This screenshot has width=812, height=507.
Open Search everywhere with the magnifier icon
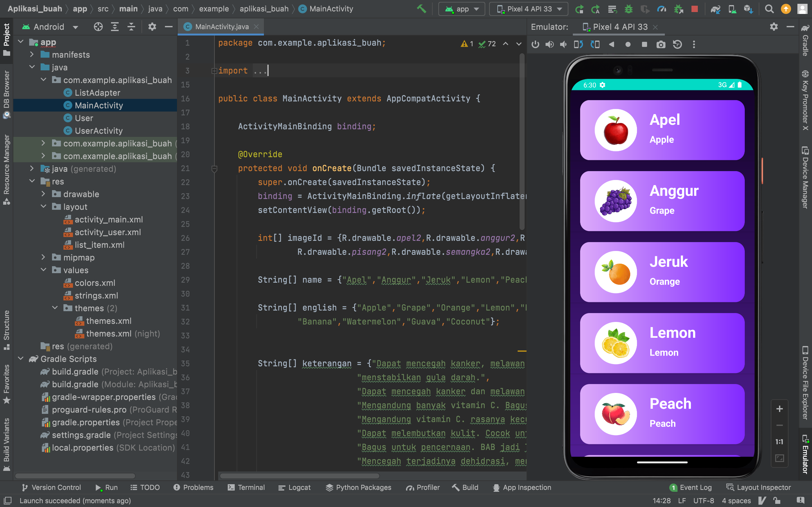pyautogui.click(x=769, y=9)
